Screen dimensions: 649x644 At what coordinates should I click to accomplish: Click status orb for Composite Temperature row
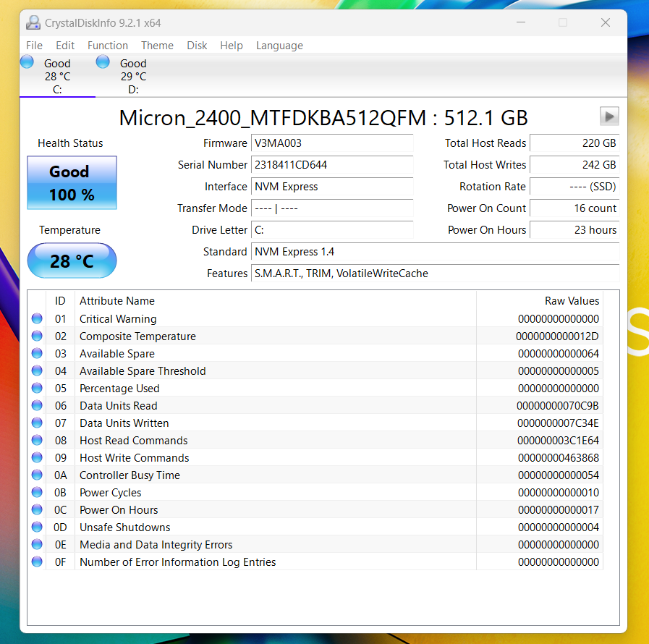click(37, 336)
